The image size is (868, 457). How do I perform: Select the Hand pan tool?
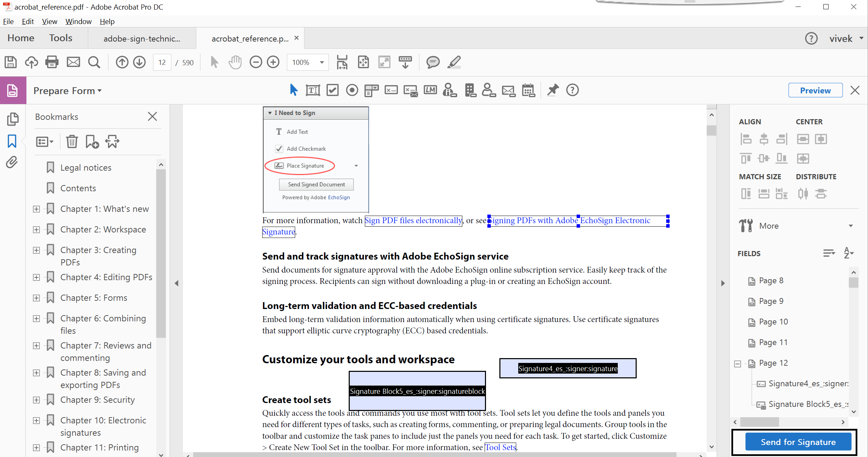(235, 62)
